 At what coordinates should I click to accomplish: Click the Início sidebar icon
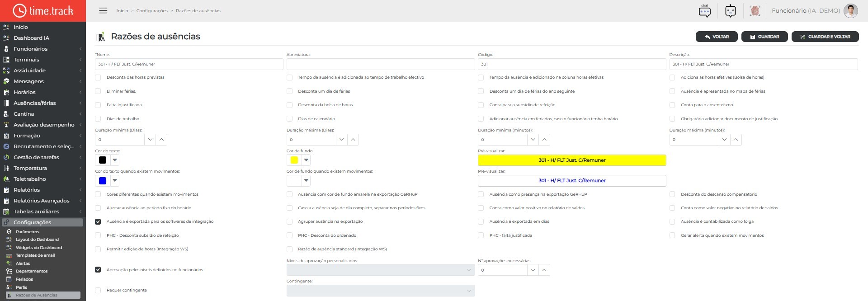pyautogui.click(x=6, y=27)
